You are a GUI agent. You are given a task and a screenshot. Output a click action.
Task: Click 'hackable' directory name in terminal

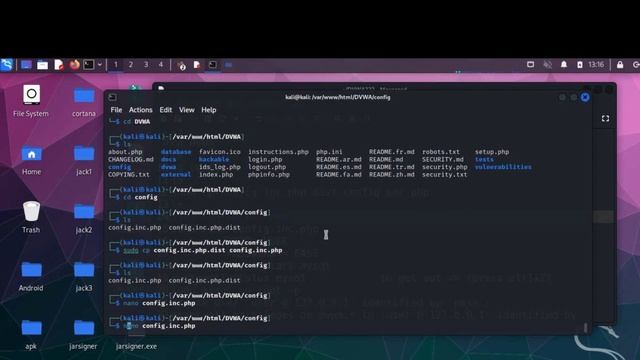[x=214, y=160]
